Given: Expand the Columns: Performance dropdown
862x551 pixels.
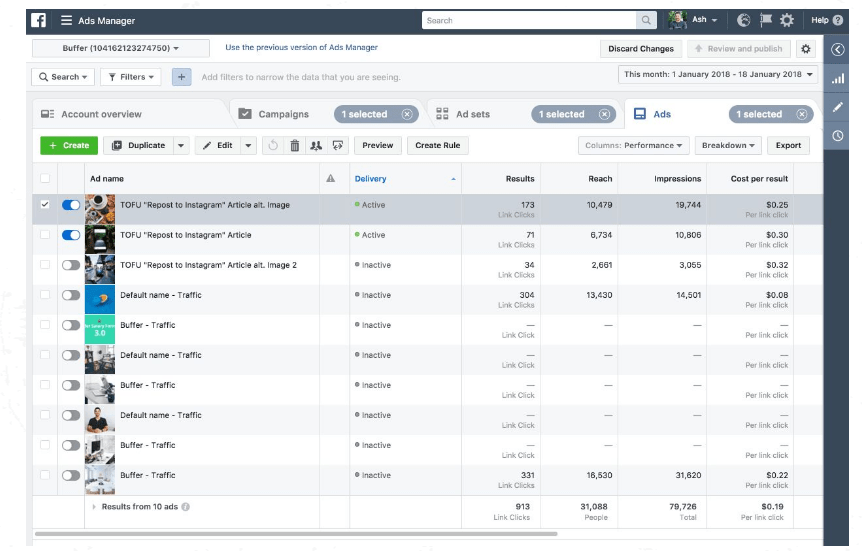Looking at the screenshot, I should tap(634, 146).
